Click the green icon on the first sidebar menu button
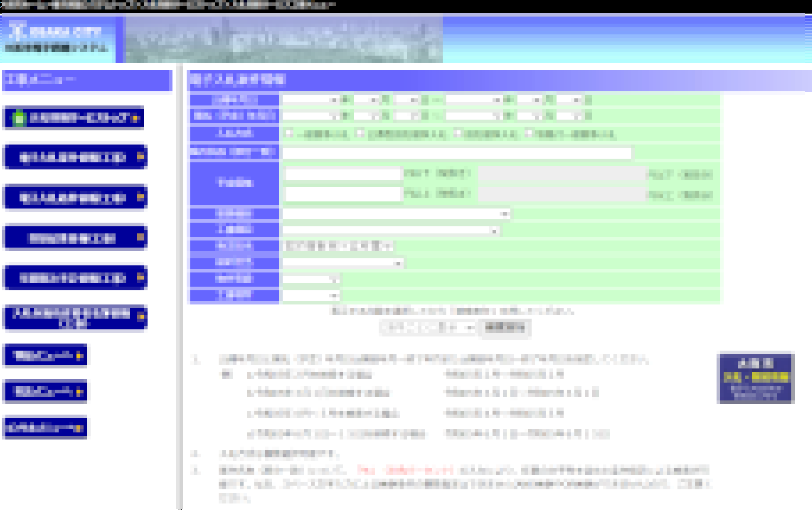 tap(19, 119)
